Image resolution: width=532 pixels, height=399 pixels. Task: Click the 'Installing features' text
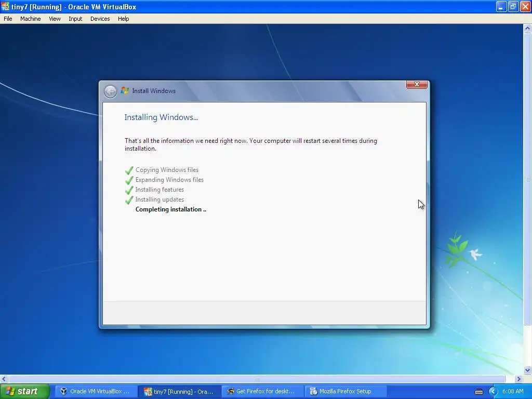(159, 189)
